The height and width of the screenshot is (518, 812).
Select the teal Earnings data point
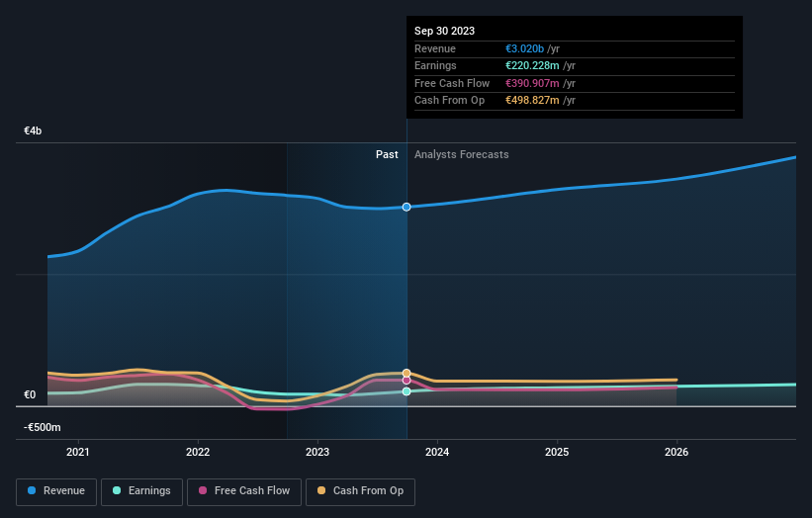point(406,391)
